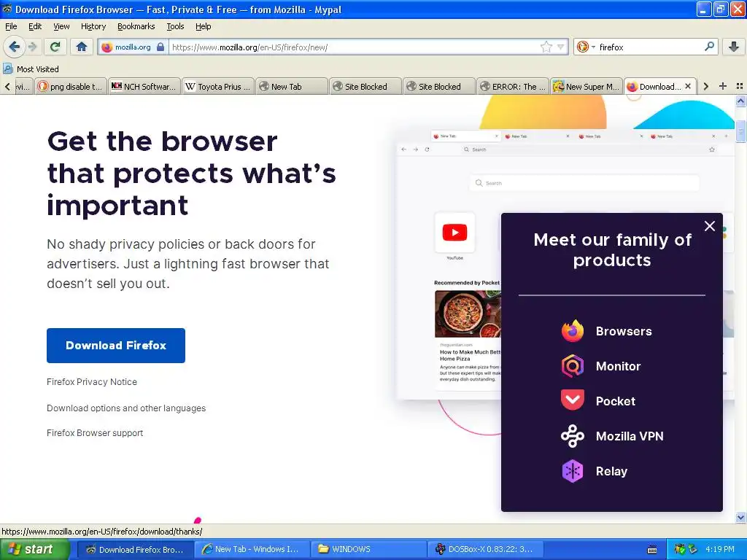Viewport: 747px width, 560px height.
Task: Close the Download tab
Action: (x=687, y=86)
